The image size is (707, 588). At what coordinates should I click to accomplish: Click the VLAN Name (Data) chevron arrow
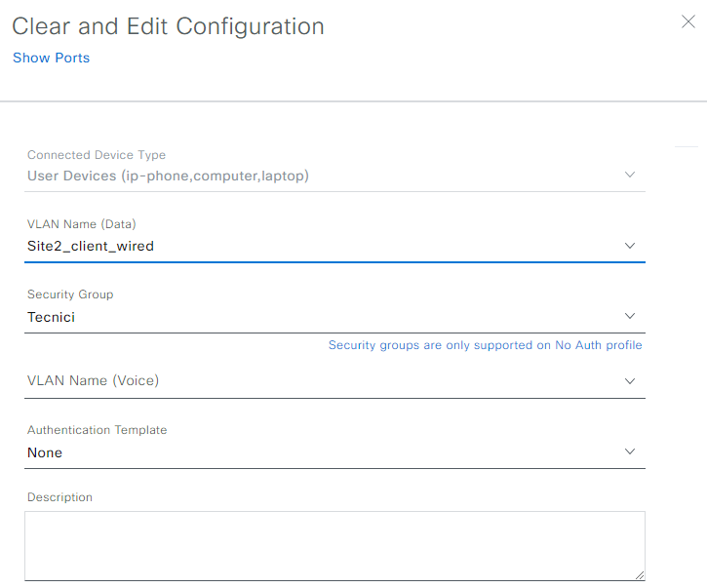click(x=630, y=245)
